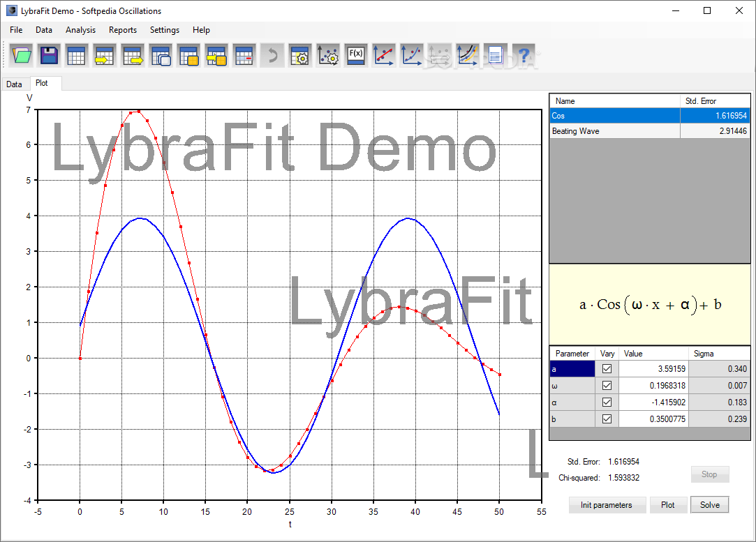
Task: Open the Analysis menu
Action: coord(80,30)
